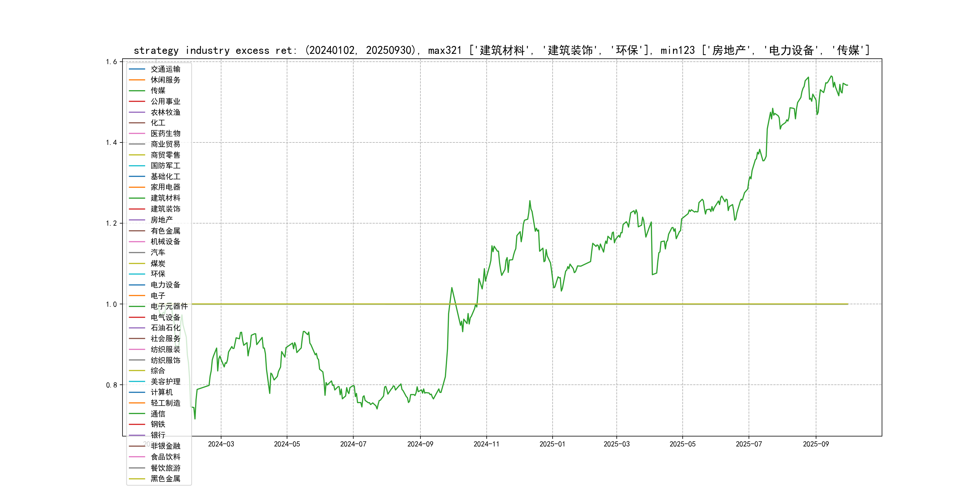Click the 传媒 legend label
980x490 pixels.
tap(158, 90)
